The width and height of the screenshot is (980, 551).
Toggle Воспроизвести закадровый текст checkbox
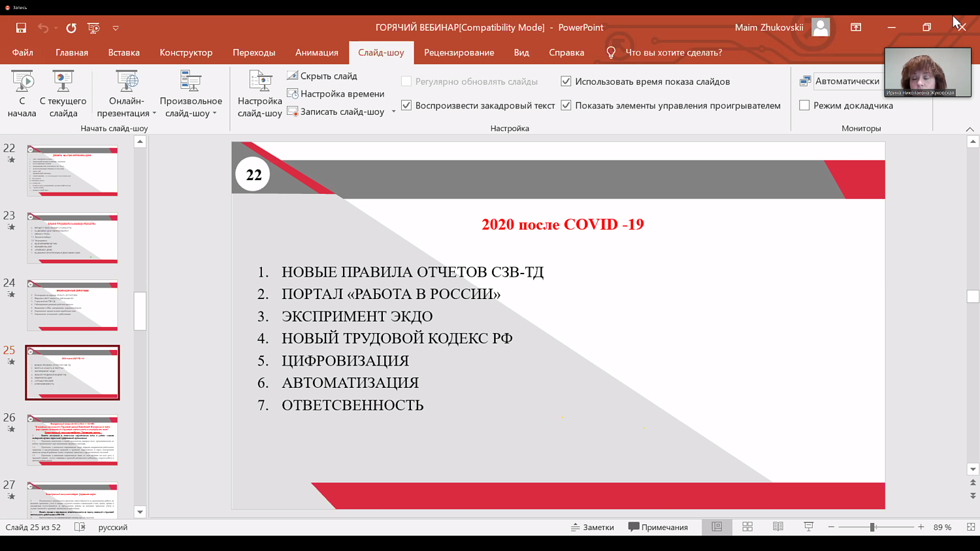406,105
